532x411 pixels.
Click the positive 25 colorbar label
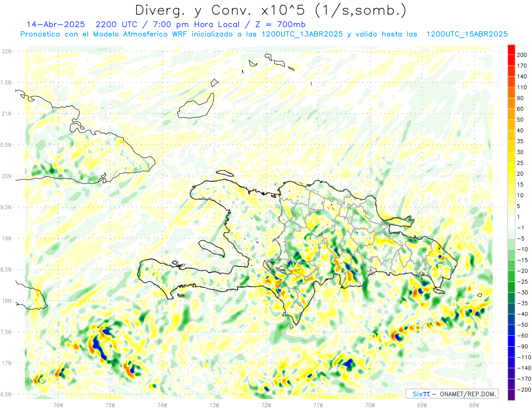pyautogui.click(x=521, y=163)
